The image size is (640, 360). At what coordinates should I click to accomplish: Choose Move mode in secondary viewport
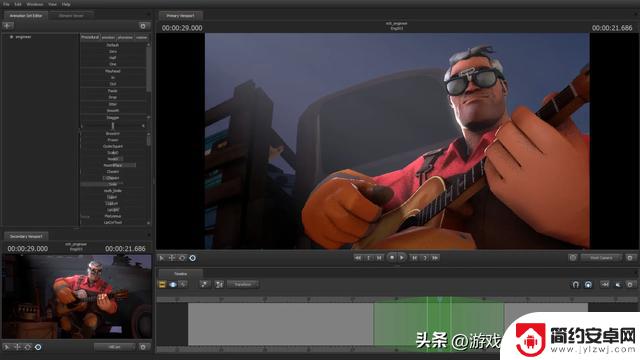point(17,347)
